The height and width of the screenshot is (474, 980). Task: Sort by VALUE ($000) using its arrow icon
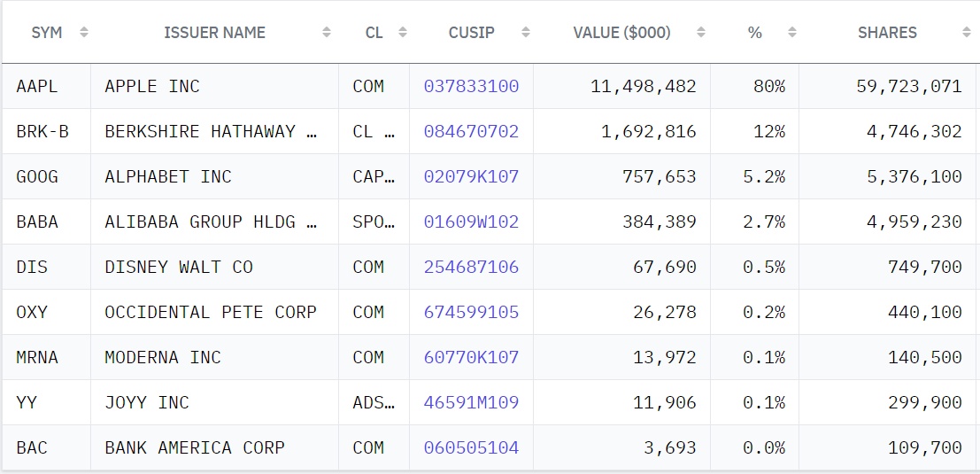(x=701, y=33)
